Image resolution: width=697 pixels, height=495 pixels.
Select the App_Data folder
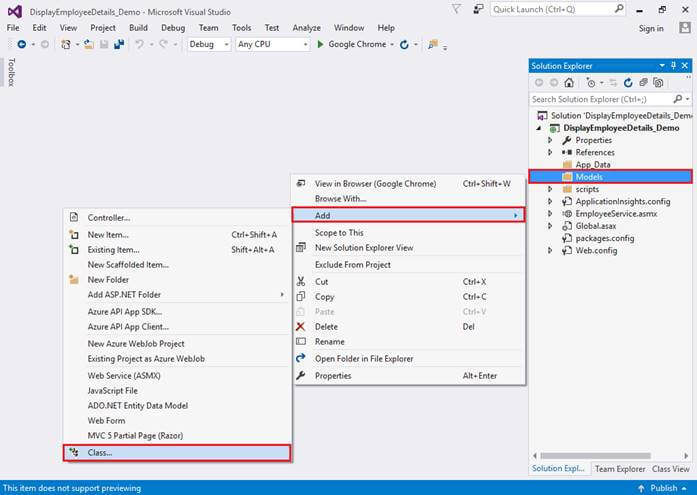point(593,164)
